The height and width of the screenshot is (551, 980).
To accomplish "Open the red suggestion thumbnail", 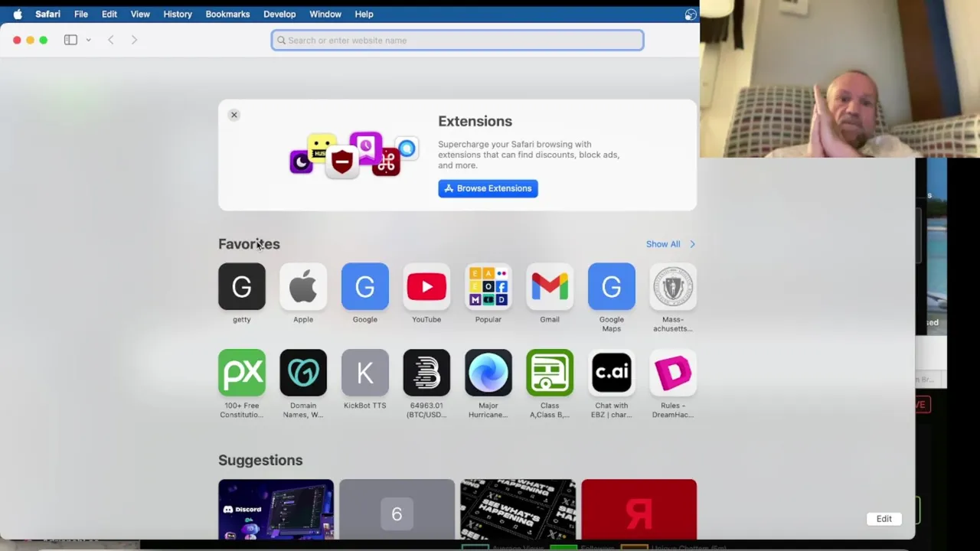I will pyautogui.click(x=639, y=510).
